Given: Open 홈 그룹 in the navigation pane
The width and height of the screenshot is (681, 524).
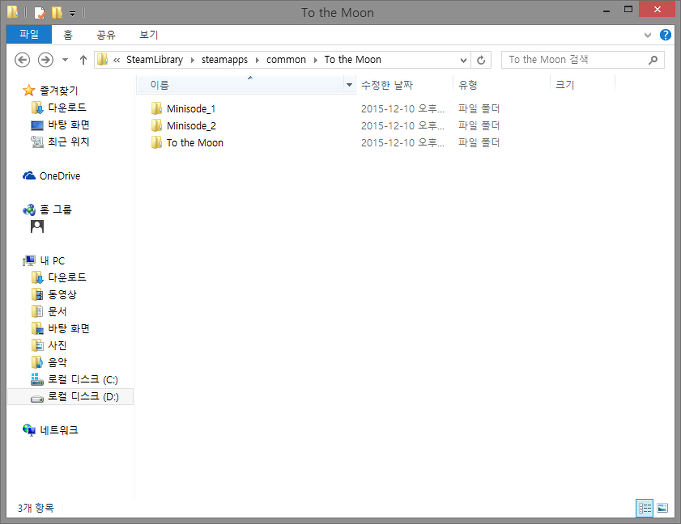Looking at the screenshot, I should 56,210.
